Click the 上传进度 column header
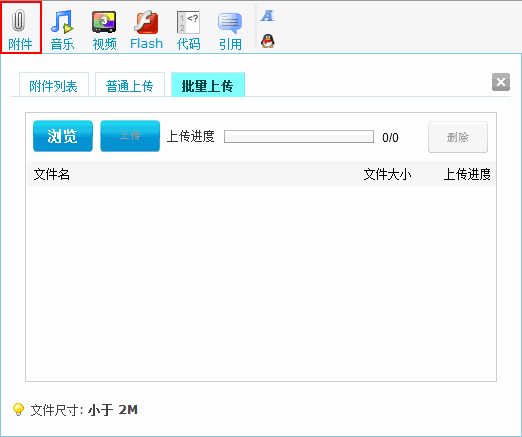The image size is (522, 437). coord(467,174)
